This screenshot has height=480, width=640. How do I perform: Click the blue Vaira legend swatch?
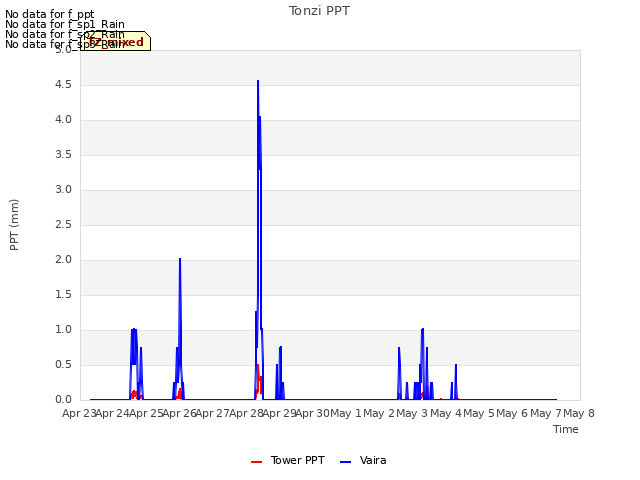(x=345, y=462)
